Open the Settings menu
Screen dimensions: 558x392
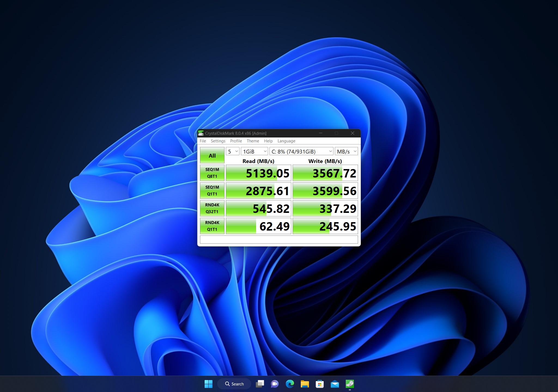pyautogui.click(x=218, y=141)
